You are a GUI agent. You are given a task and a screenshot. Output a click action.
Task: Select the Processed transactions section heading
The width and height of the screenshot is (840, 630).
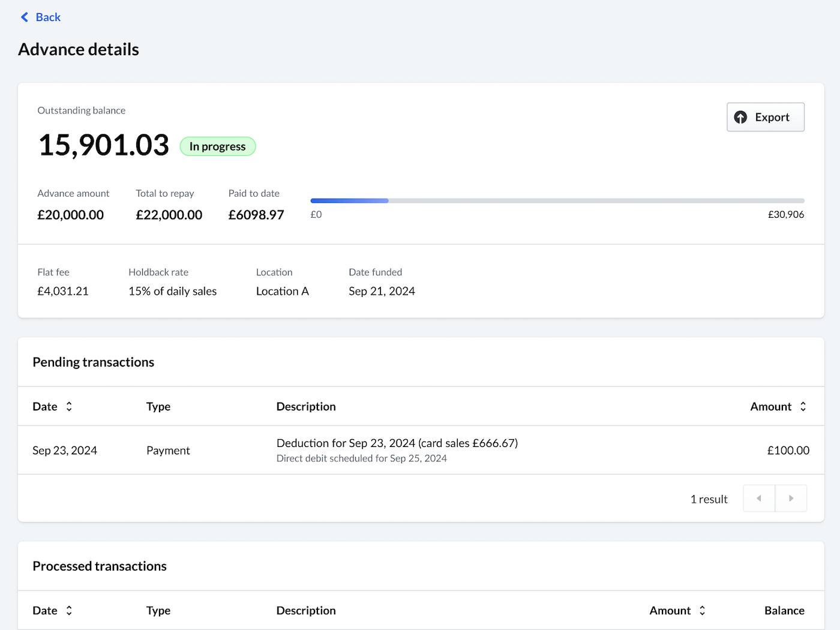[100, 566]
